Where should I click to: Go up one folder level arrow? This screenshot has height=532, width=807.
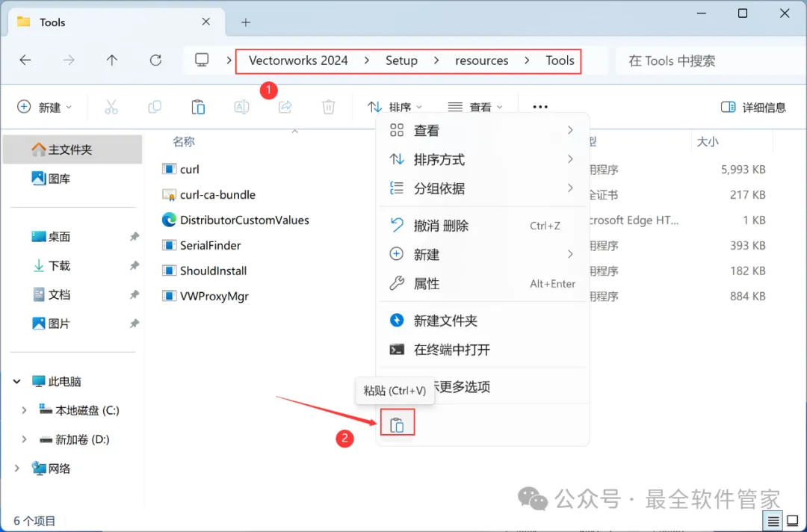coord(111,61)
